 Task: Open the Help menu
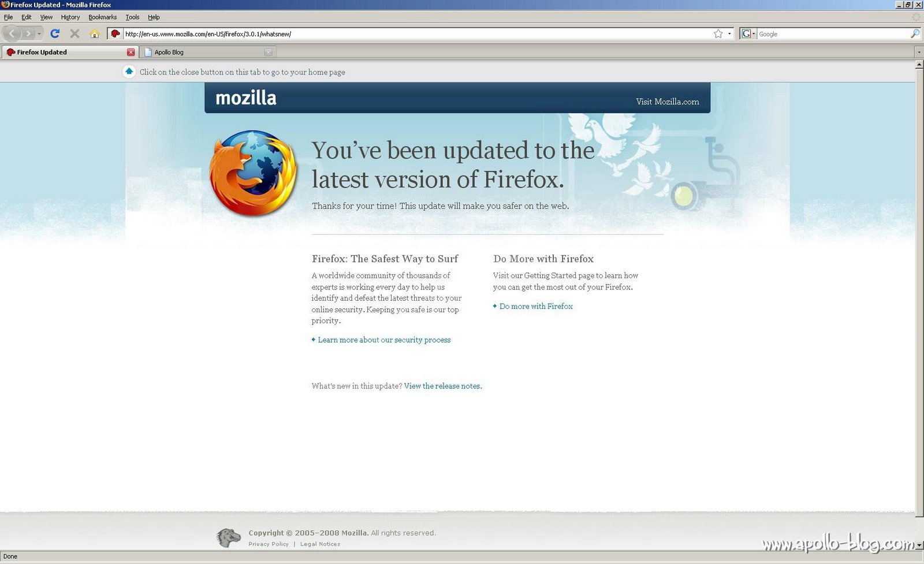coord(154,17)
